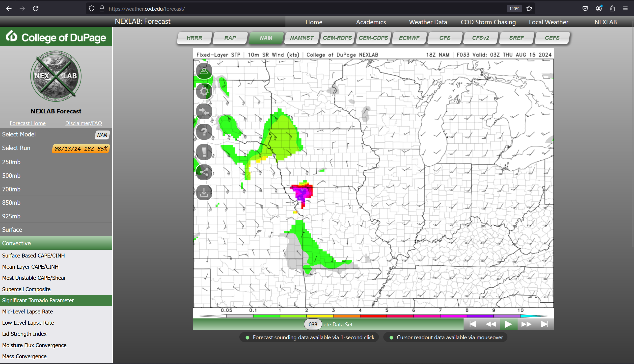
Task: Open the Firefox hamburger menu
Action: (x=625, y=8)
